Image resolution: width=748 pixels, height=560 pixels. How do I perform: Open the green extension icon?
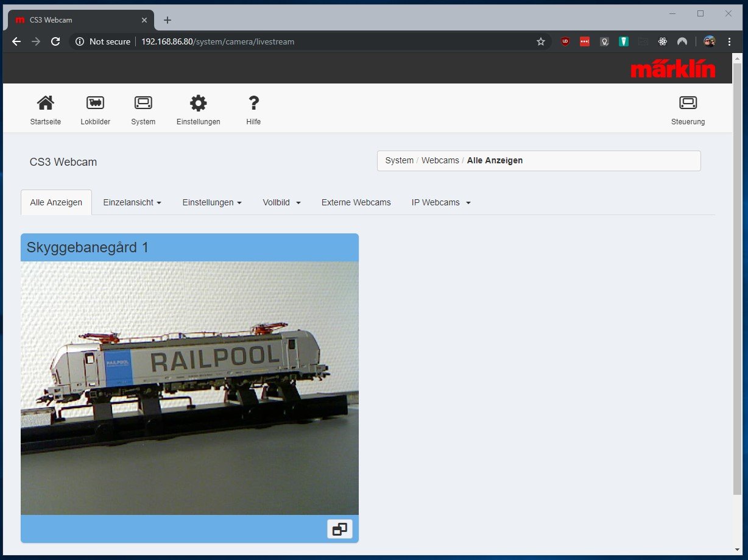tap(624, 41)
